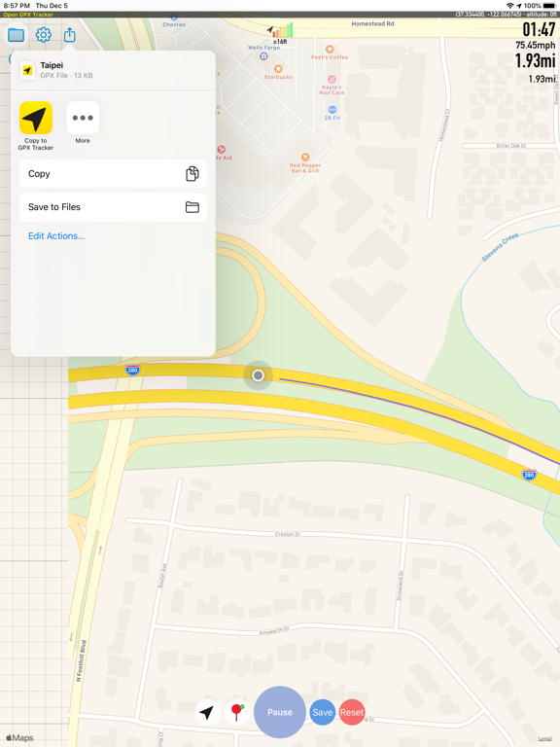Tap the current location dot on I-280

point(258,375)
